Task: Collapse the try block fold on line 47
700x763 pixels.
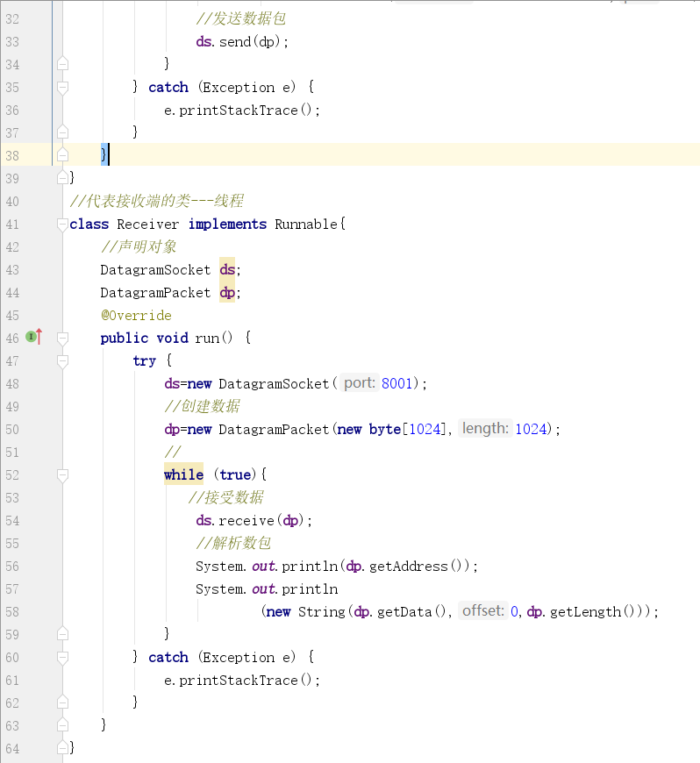Action: coord(62,361)
